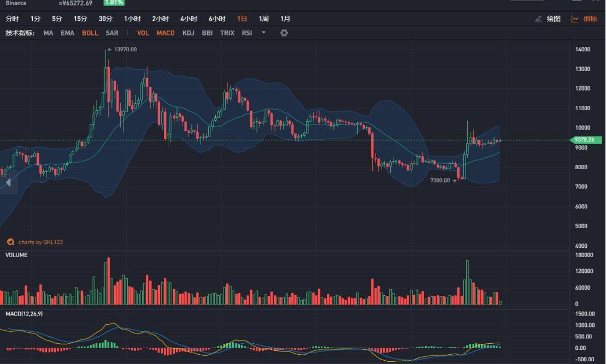The image size is (606, 364).
Task: Turn on the RSI indicator
Action: pyautogui.click(x=247, y=33)
